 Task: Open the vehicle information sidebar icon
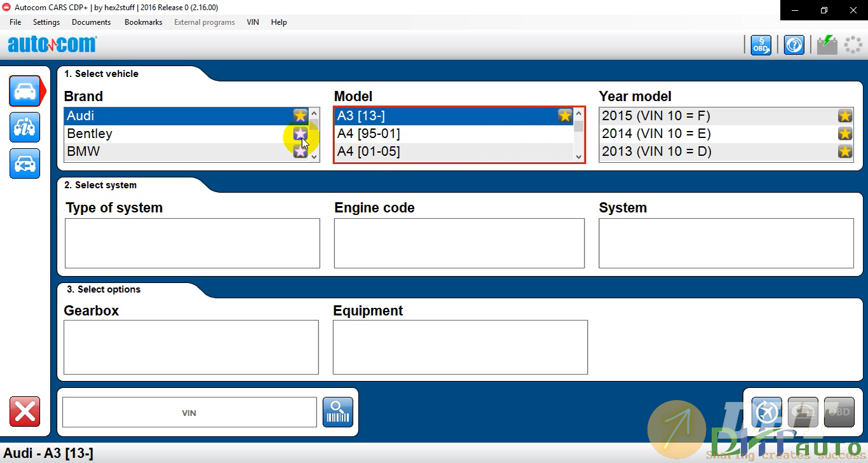click(25, 127)
